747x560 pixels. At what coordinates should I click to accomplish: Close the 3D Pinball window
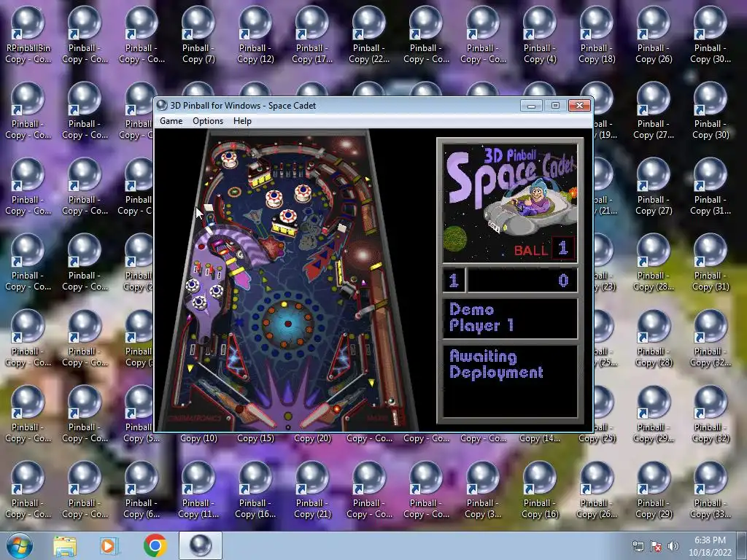pyautogui.click(x=579, y=105)
